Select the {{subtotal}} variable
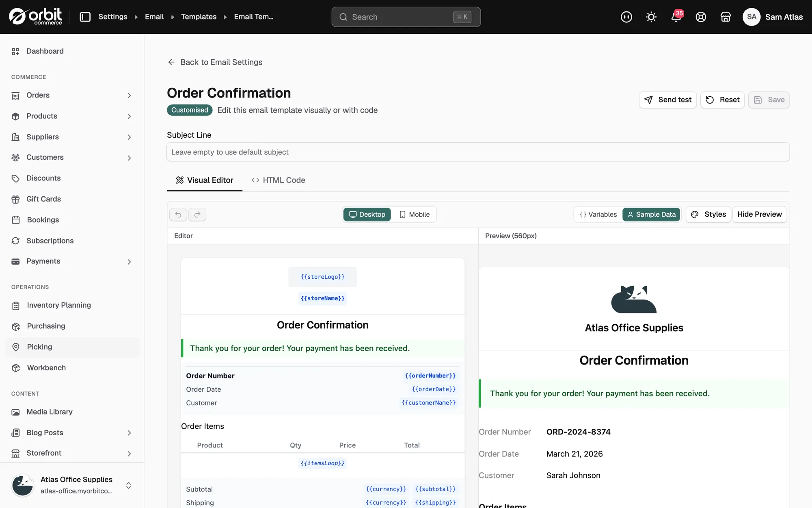812x508 pixels. 435,489
